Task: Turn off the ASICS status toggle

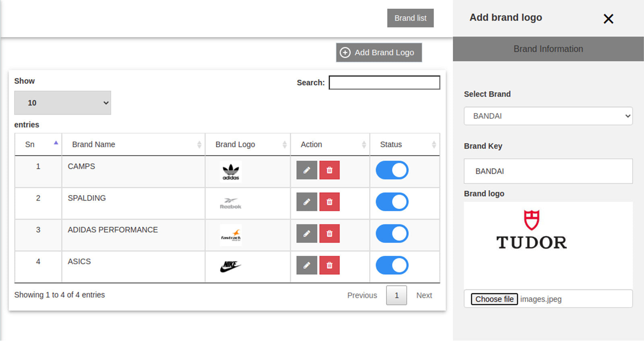Action: pos(392,265)
